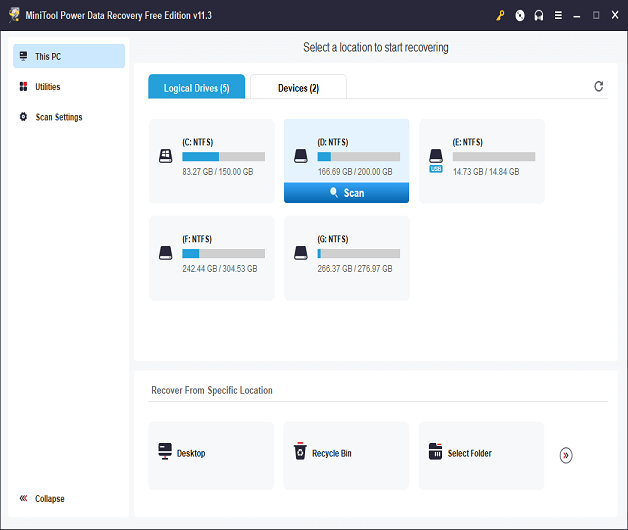
Task: Click the key register icon in title bar
Action: (x=500, y=16)
